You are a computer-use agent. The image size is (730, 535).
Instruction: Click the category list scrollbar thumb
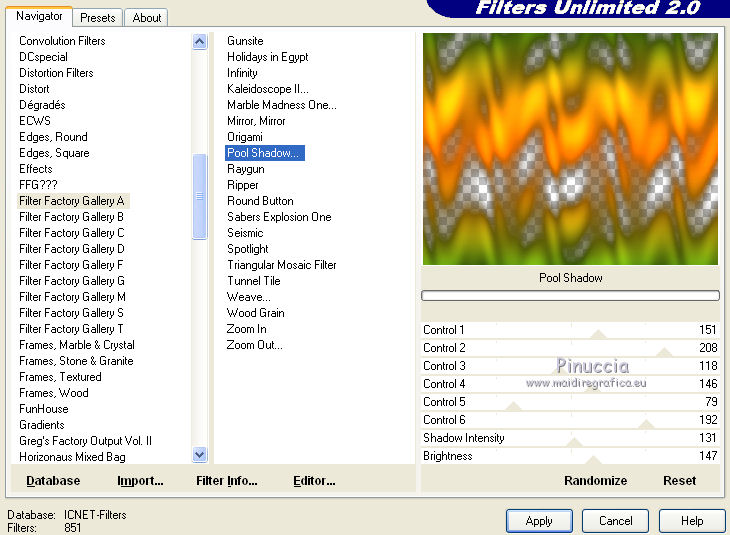click(200, 196)
